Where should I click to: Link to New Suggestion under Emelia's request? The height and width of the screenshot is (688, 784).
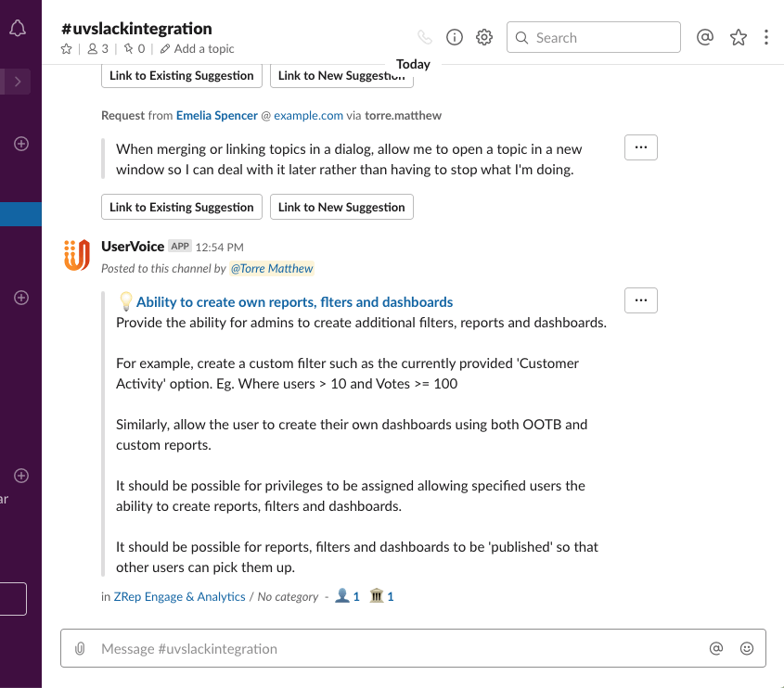[341, 207]
